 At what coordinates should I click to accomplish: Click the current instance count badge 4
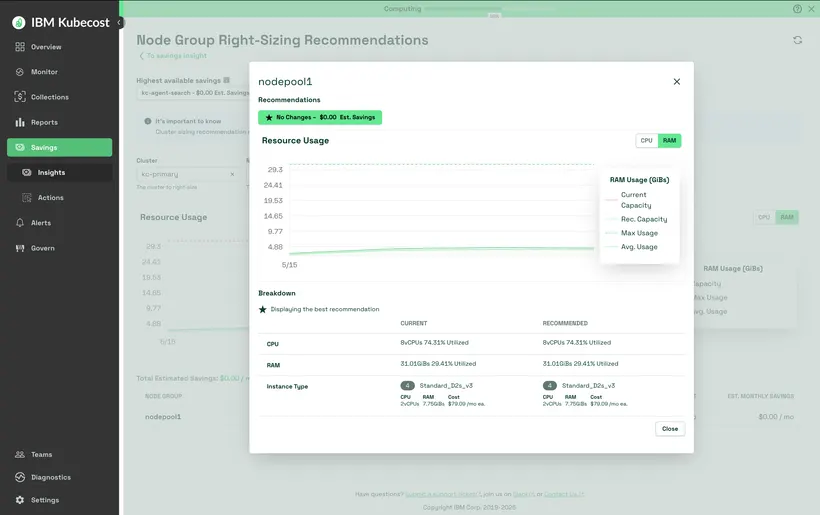(x=407, y=386)
